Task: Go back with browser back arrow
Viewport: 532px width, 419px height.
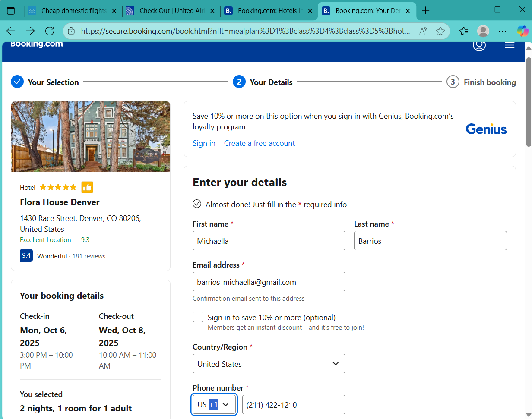Action: tap(11, 31)
